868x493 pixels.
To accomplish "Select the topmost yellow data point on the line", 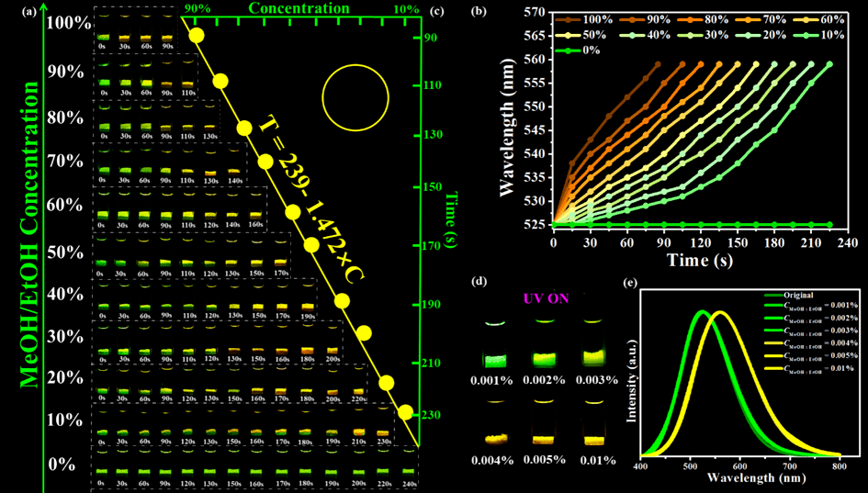I will (x=197, y=36).
